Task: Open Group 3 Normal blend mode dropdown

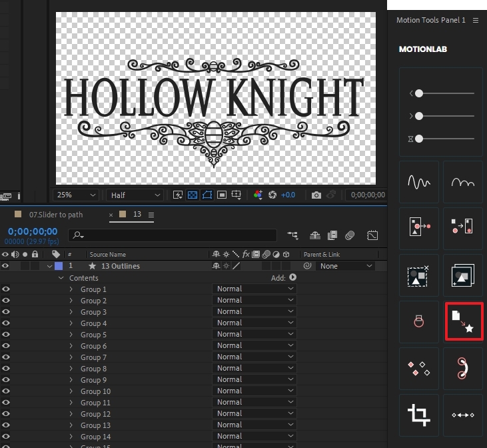Action: [254, 311]
